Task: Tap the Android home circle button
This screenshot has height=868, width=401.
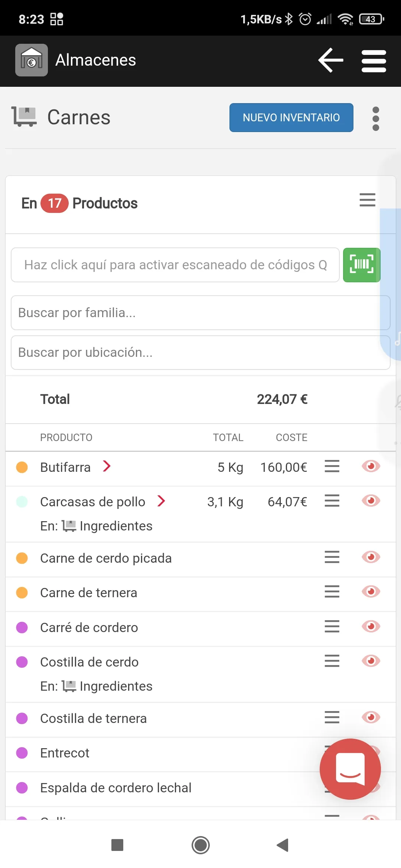Action: (200, 845)
